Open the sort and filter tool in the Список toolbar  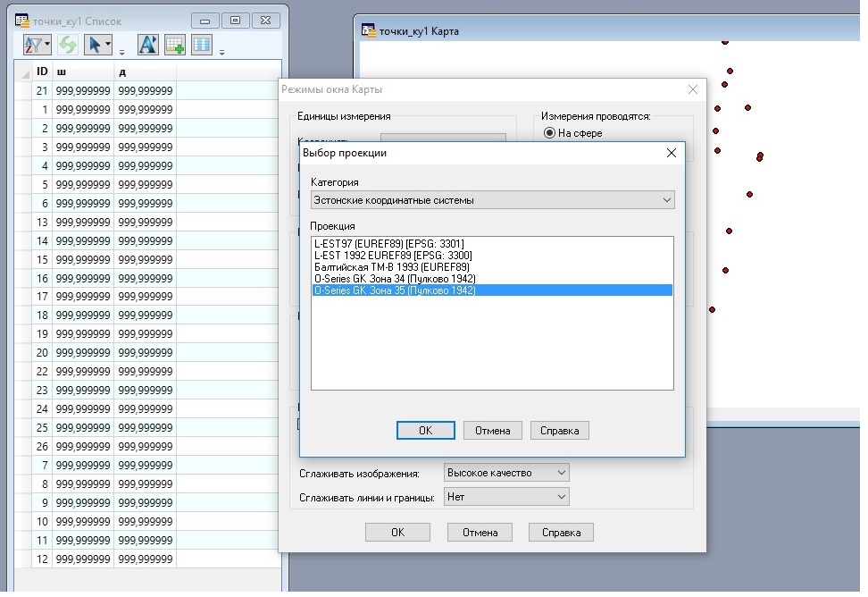(37, 44)
